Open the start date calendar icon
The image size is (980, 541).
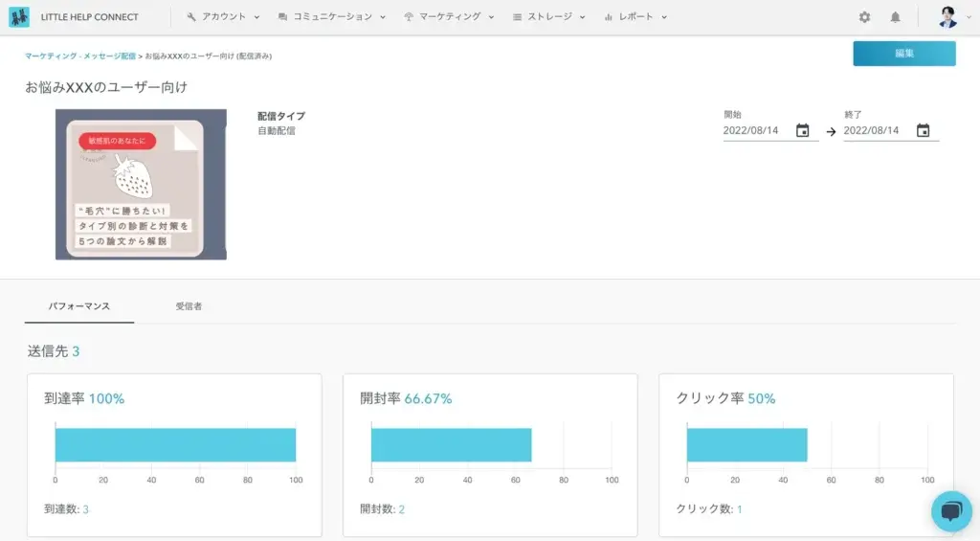[x=803, y=131]
